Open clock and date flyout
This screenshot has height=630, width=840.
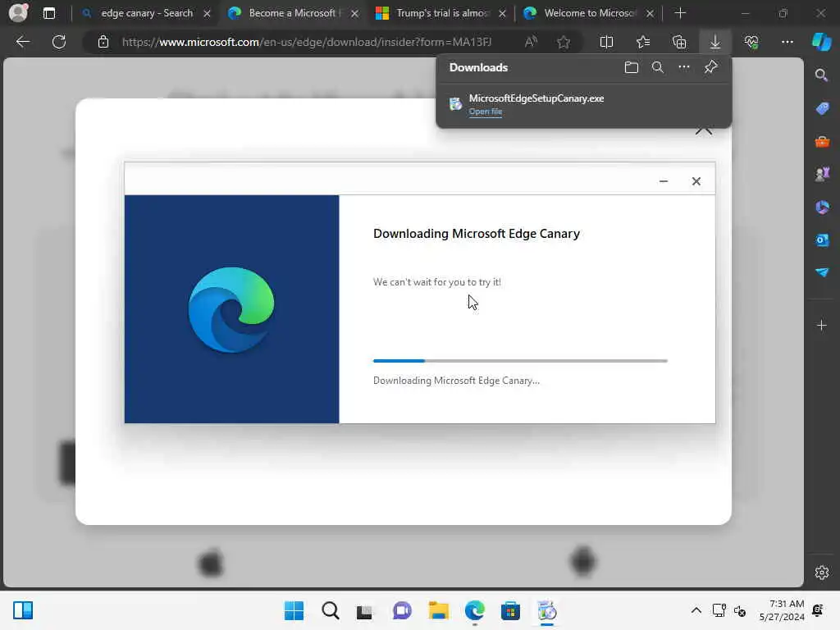pyautogui.click(x=782, y=610)
